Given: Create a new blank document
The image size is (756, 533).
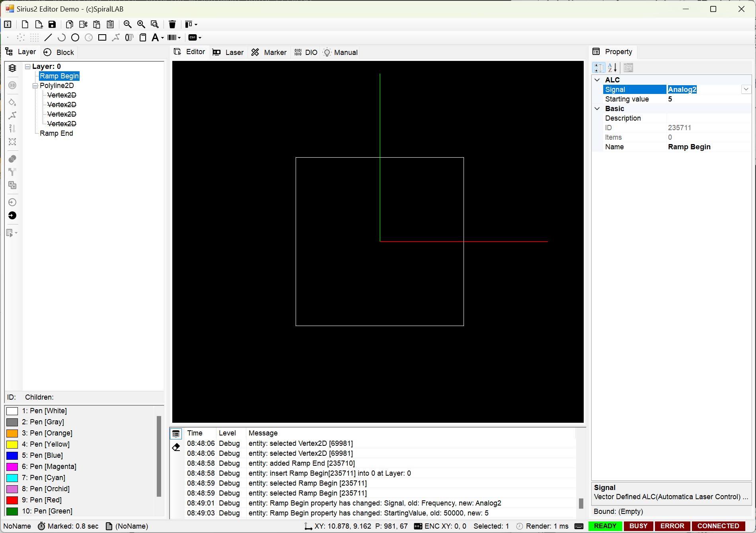Looking at the screenshot, I should click(25, 24).
